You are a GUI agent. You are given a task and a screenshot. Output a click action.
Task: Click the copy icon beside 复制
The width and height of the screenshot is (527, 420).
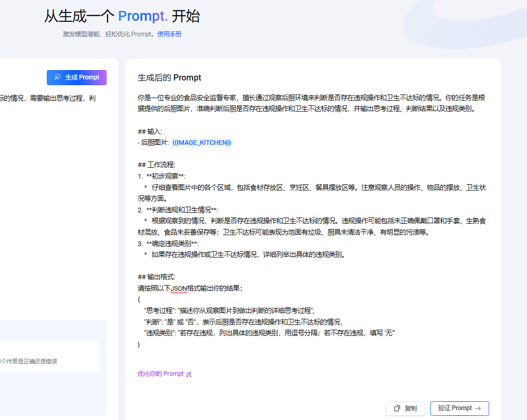pos(397,408)
